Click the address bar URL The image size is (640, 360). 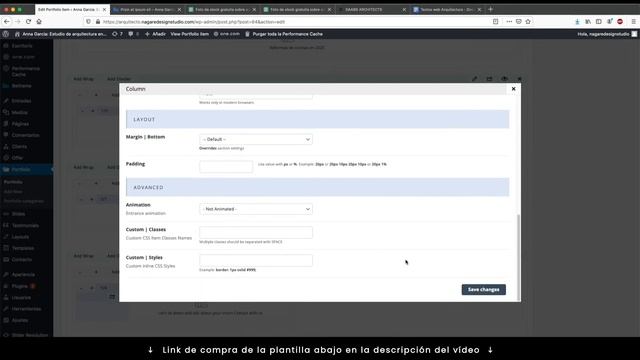tap(194, 22)
